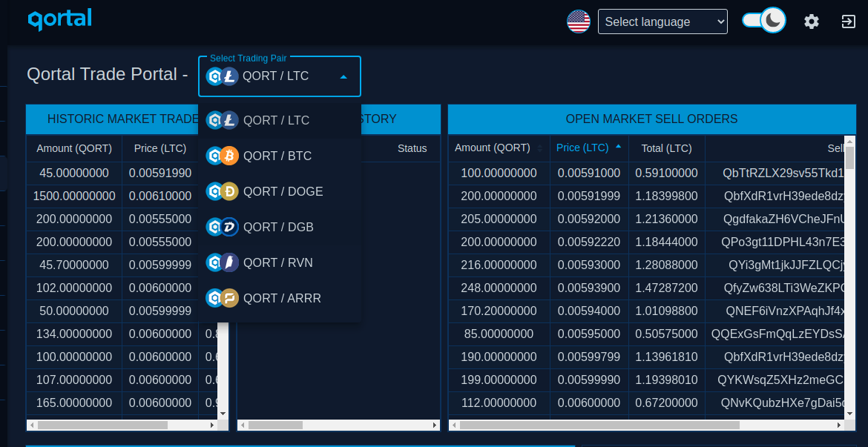Select sell order with amount 199.00000000

[x=647, y=380]
